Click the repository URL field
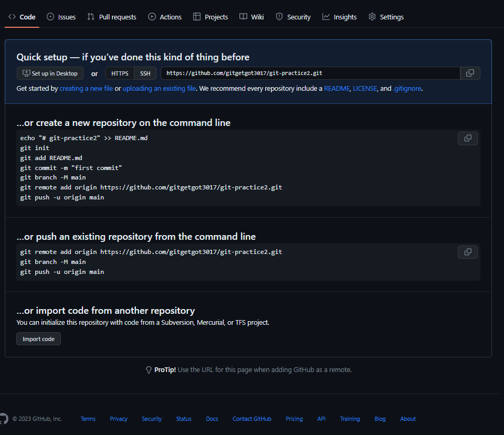This screenshot has width=504, height=435. [310, 73]
